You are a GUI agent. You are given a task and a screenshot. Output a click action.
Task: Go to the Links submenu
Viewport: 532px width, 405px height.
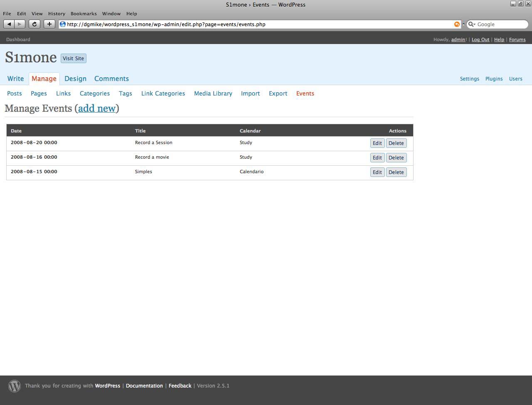click(63, 93)
